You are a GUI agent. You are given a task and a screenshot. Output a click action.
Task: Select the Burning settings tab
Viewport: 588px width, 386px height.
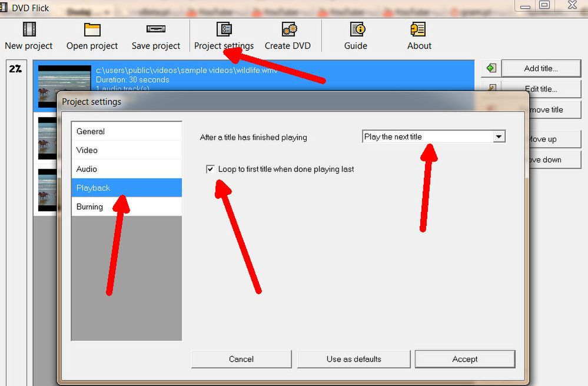pos(127,207)
